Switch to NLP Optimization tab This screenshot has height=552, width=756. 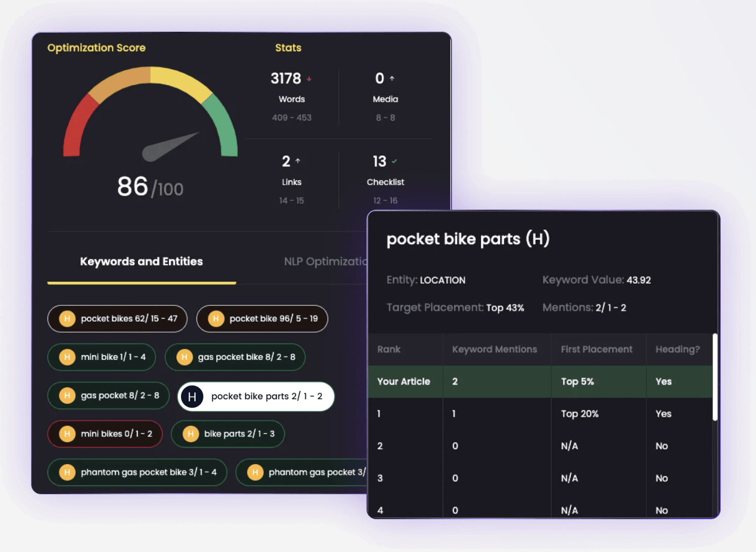pos(326,261)
